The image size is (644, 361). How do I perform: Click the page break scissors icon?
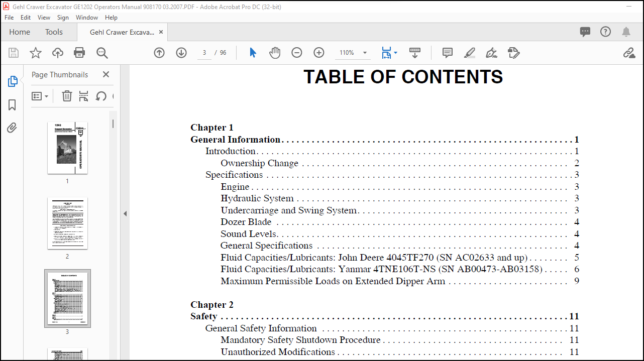tap(84, 96)
